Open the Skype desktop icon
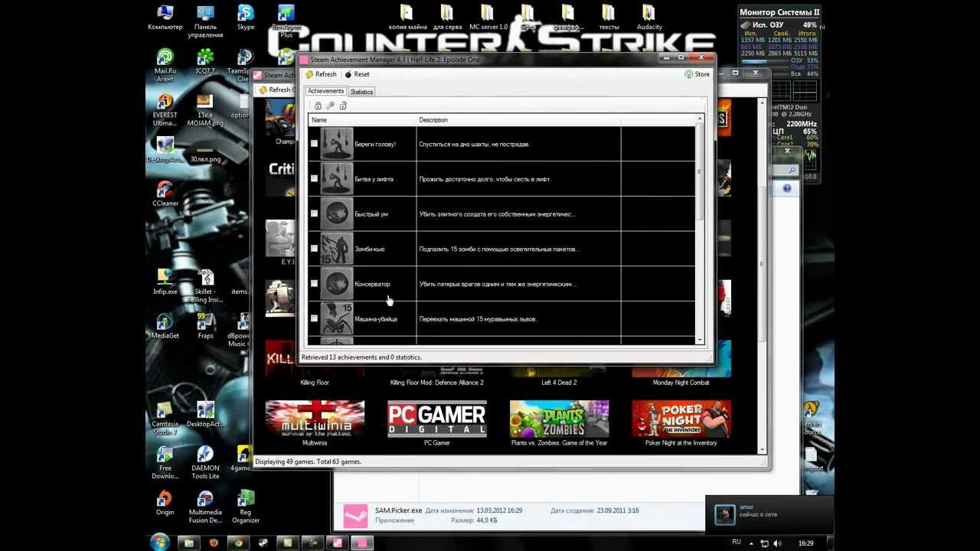 (246, 18)
